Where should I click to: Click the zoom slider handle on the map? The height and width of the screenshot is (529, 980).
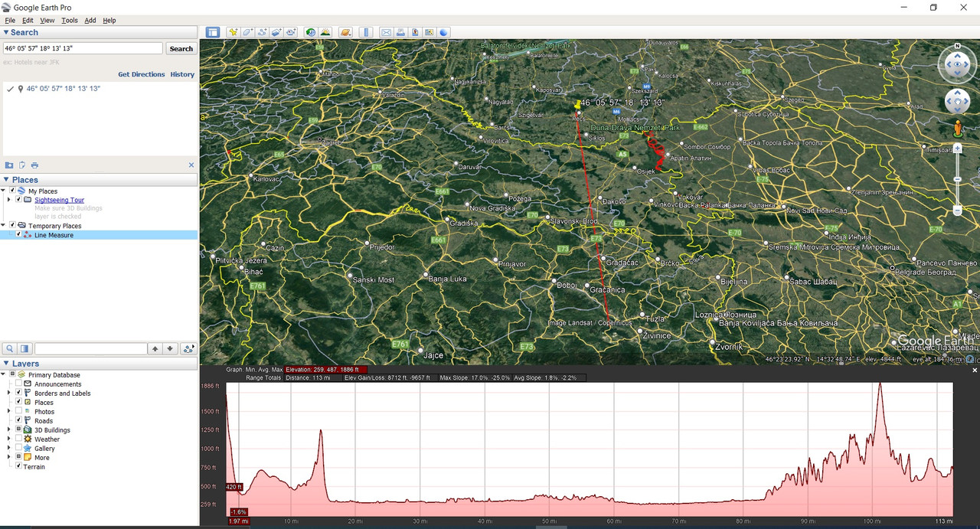958,179
